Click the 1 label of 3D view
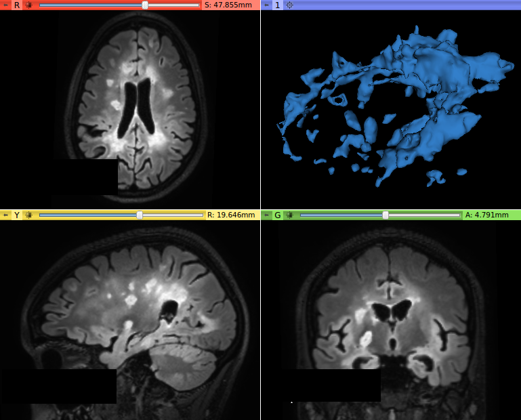521x420 pixels. click(x=278, y=5)
